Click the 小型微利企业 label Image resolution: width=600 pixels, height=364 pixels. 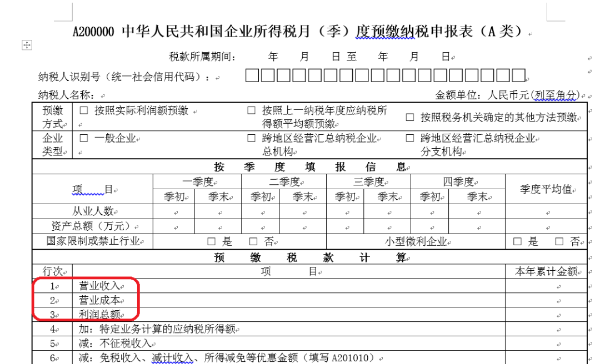(416, 241)
